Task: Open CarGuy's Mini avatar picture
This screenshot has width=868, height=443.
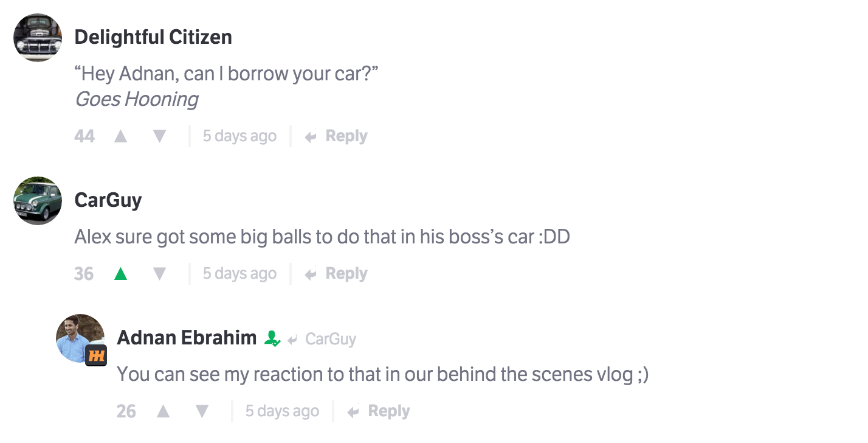Action: click(38, 201)
